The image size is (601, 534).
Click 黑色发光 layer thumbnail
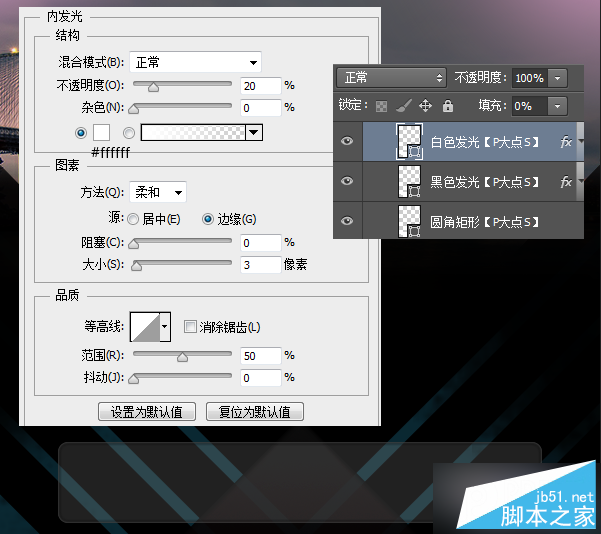409,181
